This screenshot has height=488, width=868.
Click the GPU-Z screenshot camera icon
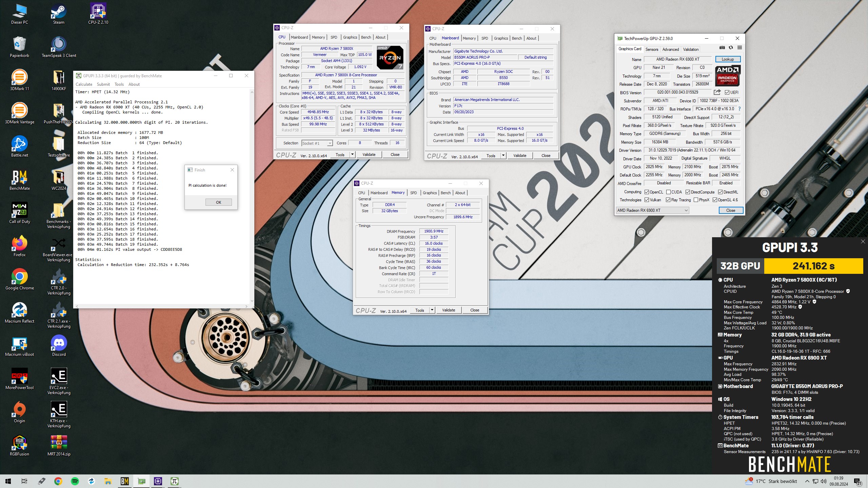(722, 48)
